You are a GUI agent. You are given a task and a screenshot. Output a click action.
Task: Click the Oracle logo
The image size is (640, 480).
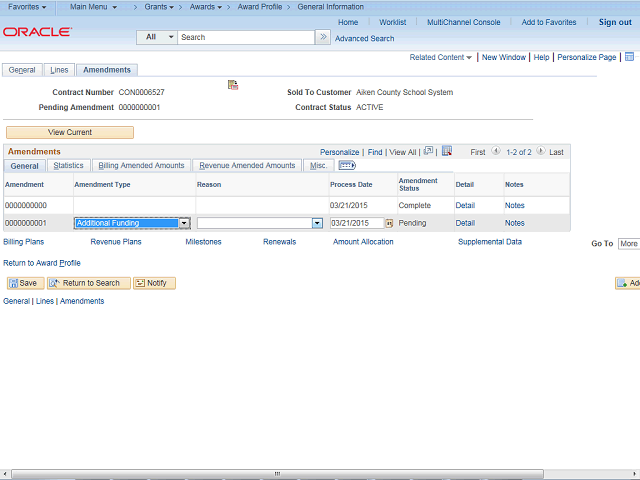click(38, 32)
